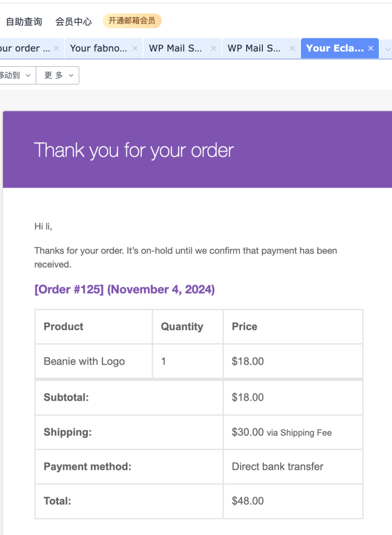Screen dimensions: 392x535
Task: Close the "our order ..." tab
Action: pos(56,48)
